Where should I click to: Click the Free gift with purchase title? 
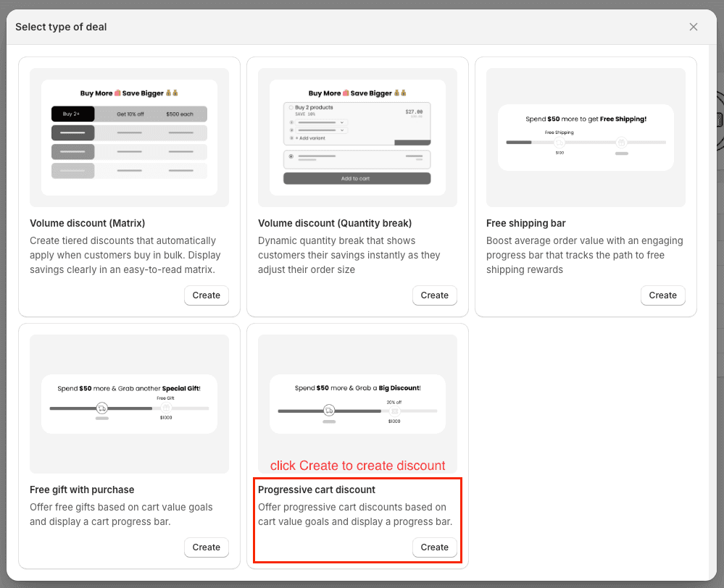pos(82,490)
